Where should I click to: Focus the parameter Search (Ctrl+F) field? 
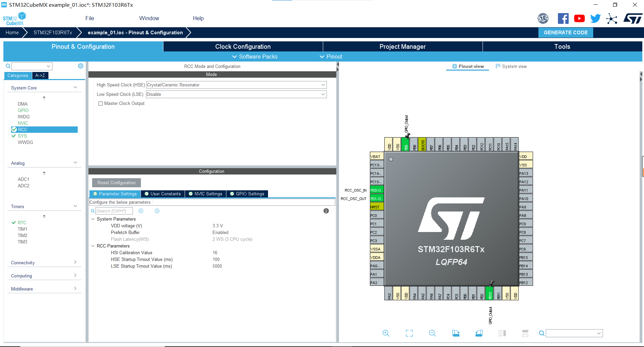pos(114,211)
